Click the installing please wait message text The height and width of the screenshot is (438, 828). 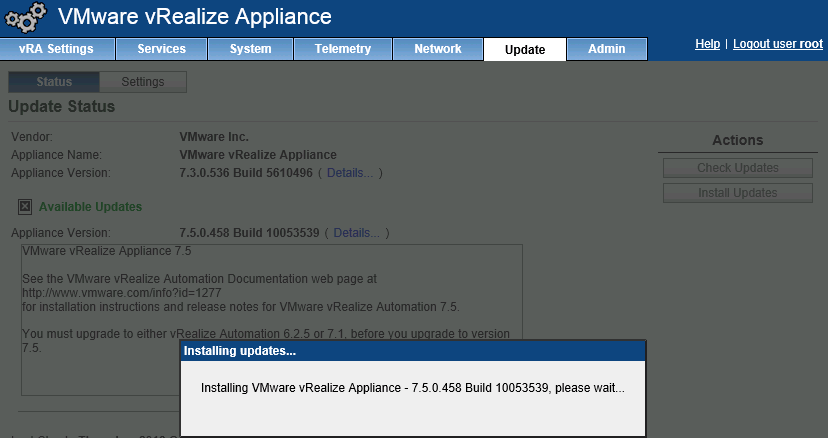pos(412,387)
